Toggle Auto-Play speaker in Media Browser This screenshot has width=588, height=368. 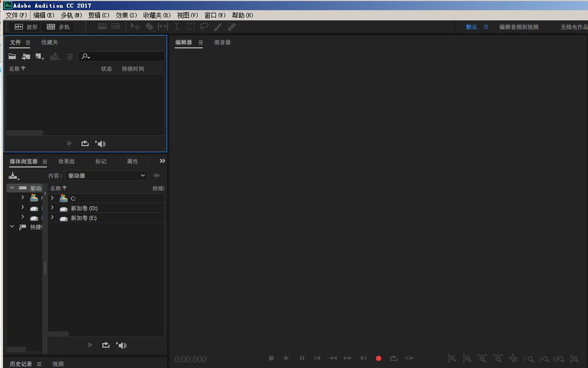point(121,345)
